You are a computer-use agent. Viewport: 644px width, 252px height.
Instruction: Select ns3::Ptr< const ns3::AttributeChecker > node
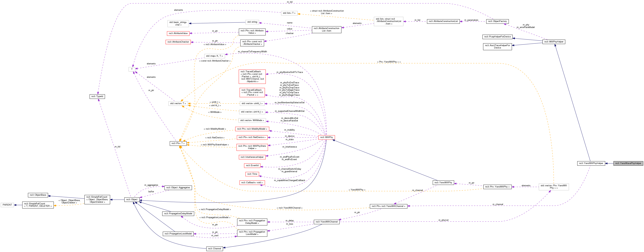tap(252, 43)
